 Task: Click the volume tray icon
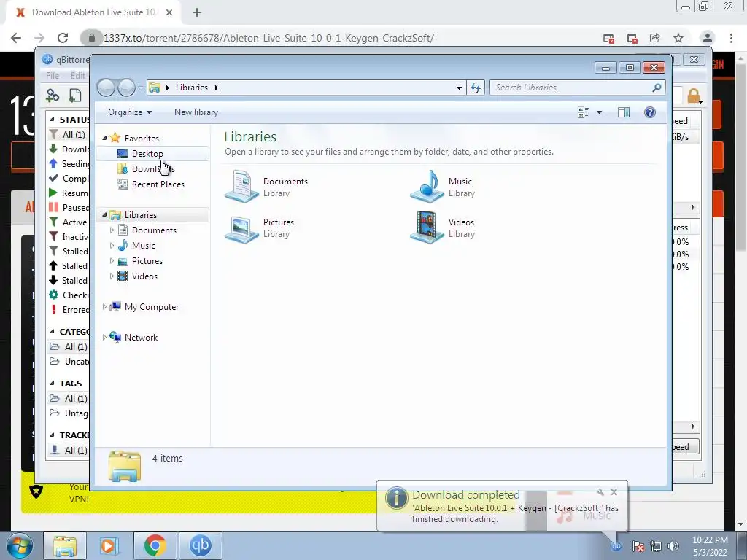pyautogui.click(x=673, y=546)
